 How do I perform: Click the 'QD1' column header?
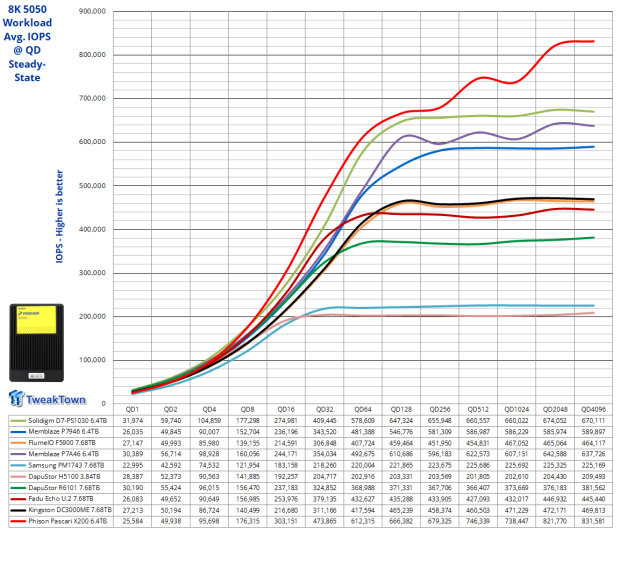132,409
